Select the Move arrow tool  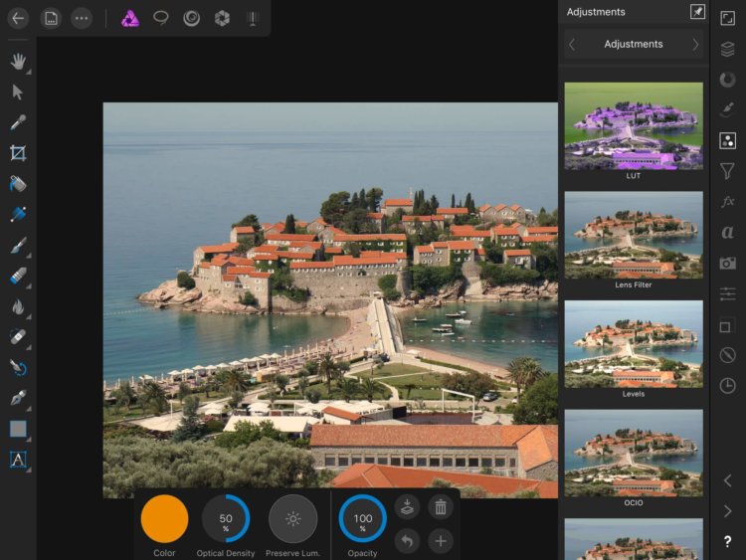point(18,92)
